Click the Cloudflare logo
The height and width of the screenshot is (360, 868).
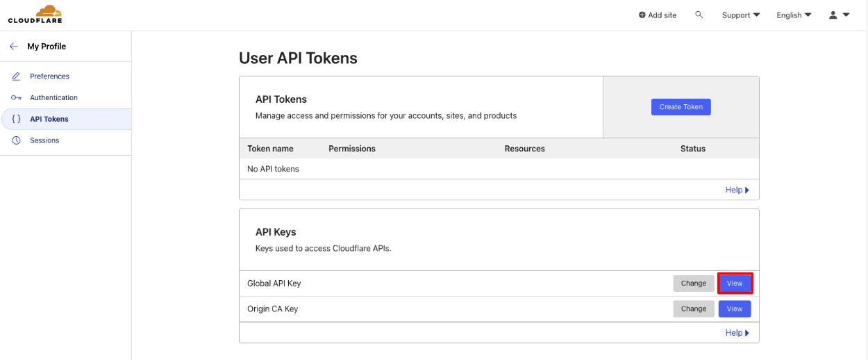coord(35,14)
